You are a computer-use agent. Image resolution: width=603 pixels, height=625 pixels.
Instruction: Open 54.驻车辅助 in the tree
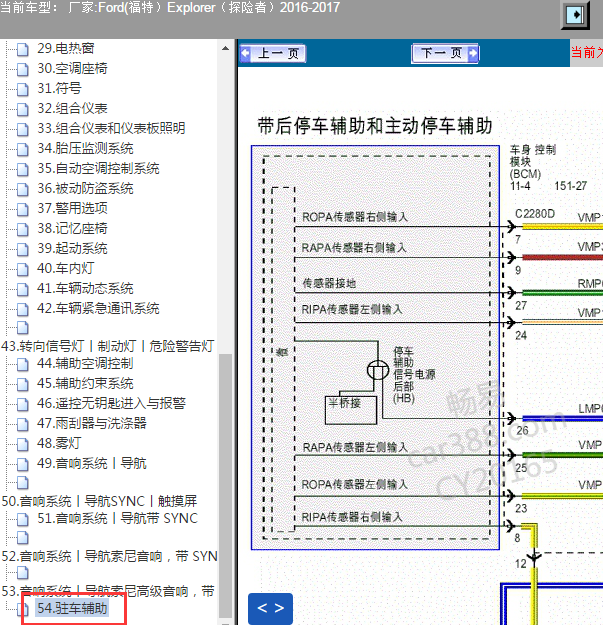click(72, 608)
